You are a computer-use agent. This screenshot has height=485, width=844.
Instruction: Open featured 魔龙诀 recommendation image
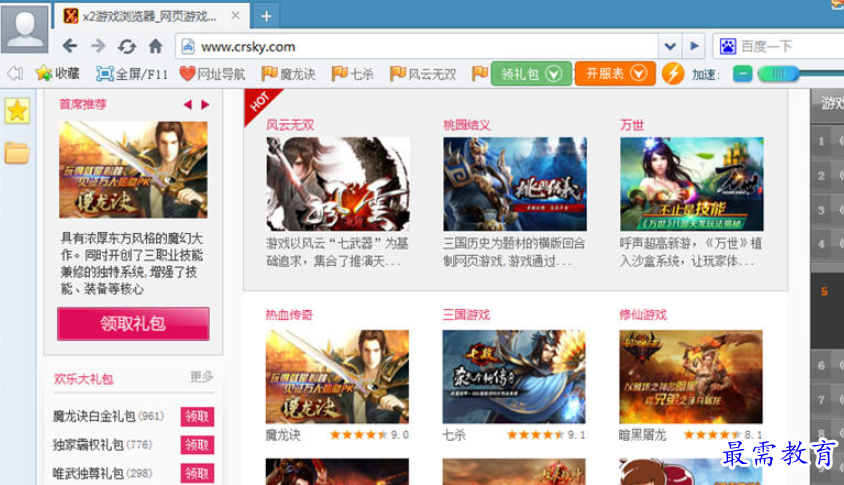(133, 170)
